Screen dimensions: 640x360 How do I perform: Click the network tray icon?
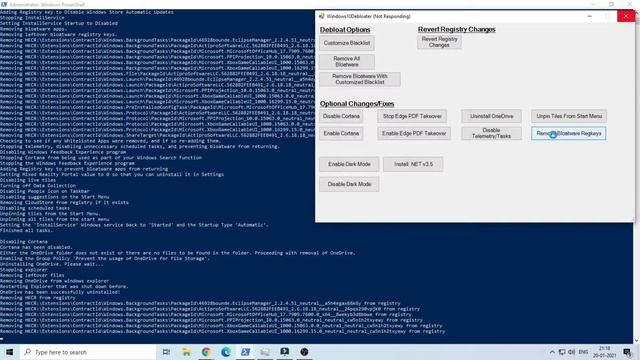562,352
